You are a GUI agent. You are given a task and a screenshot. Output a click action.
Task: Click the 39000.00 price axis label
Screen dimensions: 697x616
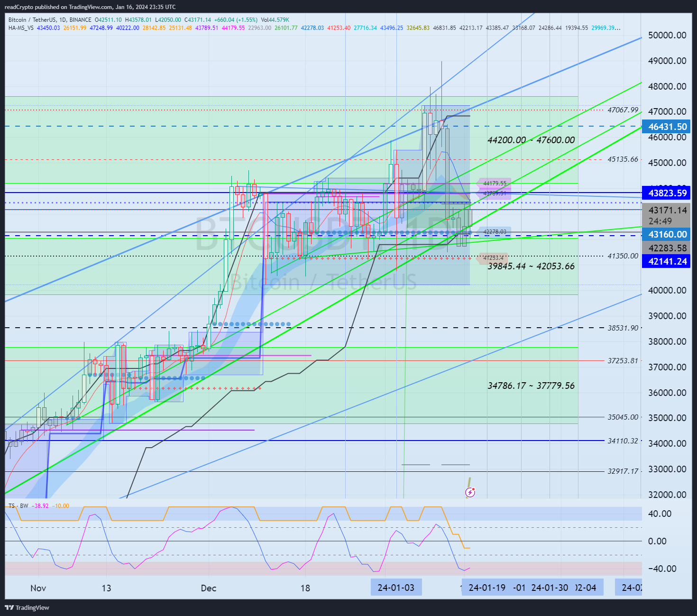[x=668, y=316]
